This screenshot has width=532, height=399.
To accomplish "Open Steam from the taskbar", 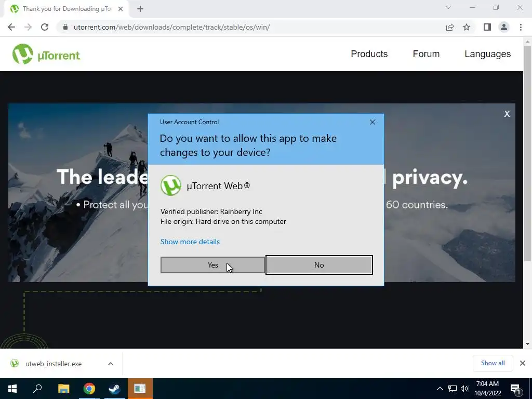I will [114, 389].
